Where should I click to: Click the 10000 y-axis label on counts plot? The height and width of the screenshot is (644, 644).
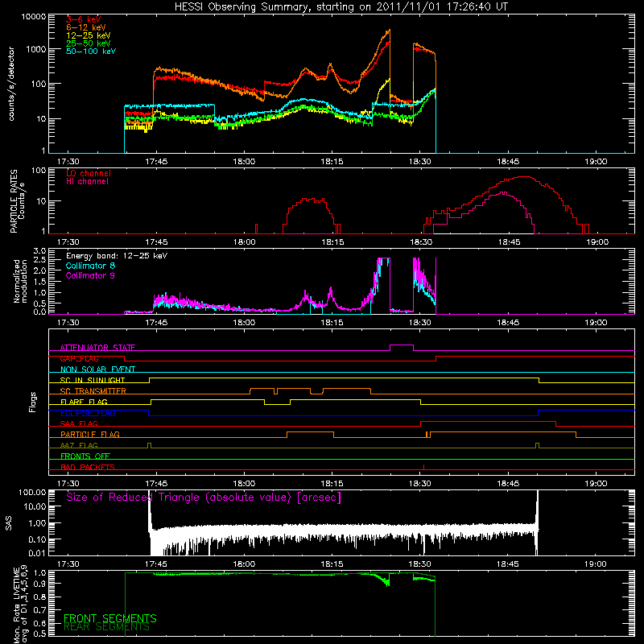click(34, 16)
